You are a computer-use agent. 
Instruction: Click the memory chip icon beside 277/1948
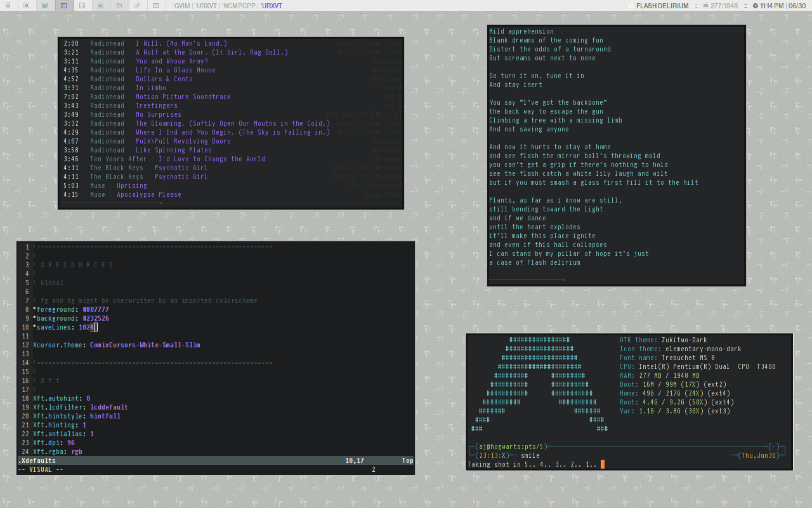pyautogui.click(x=706, y=6)
